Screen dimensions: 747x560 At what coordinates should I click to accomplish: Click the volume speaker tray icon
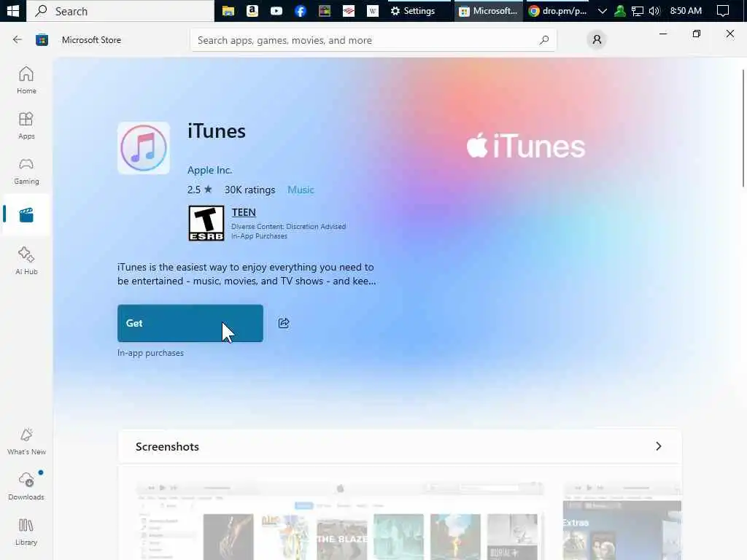coord(654,10)
